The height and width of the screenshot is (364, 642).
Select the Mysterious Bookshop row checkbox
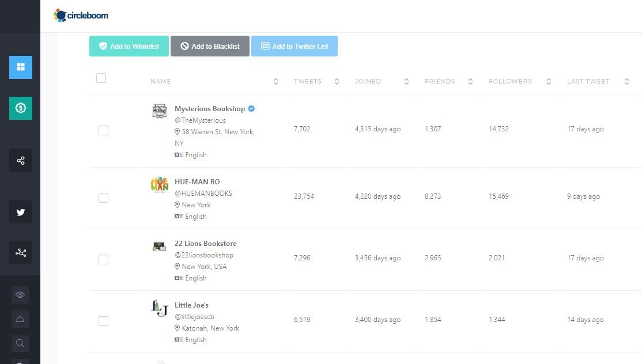(104, 131)
